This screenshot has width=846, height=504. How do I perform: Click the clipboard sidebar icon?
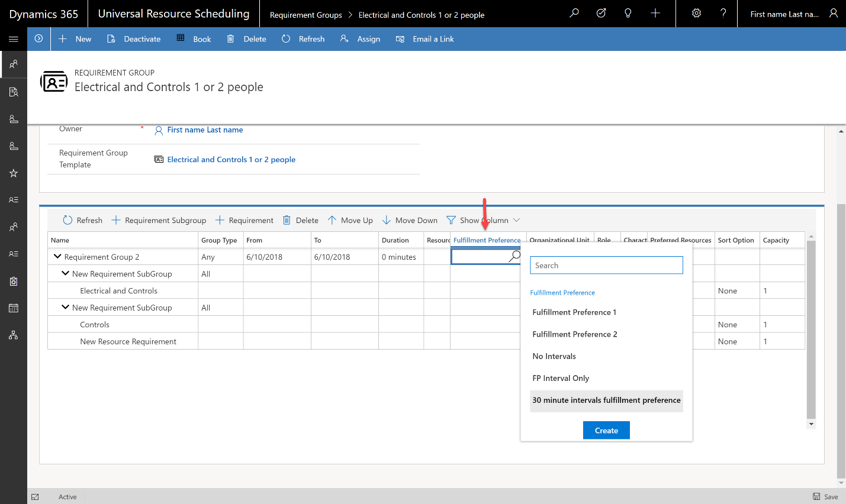click(x=14, y=281)
